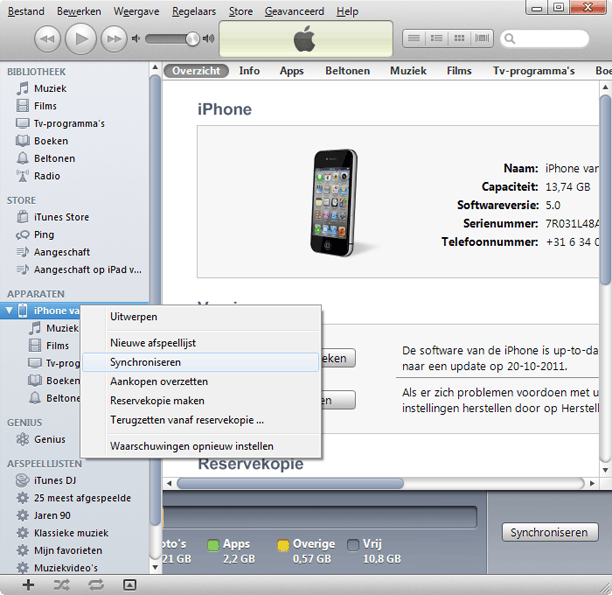Screen dimensions: 612x595
Task: Show or hide the artwork viewer
Action: coord(129,584)
